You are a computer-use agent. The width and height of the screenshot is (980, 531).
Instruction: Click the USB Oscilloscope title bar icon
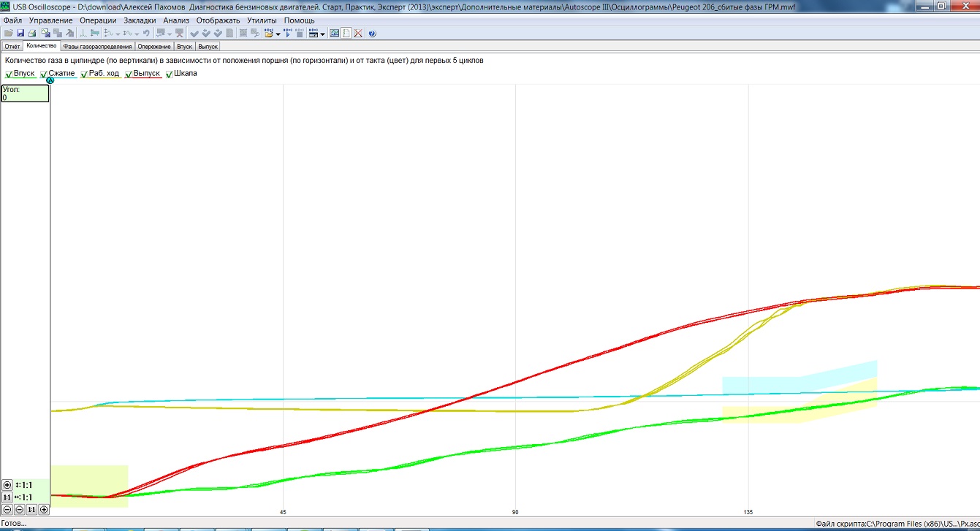click(5, 6)
